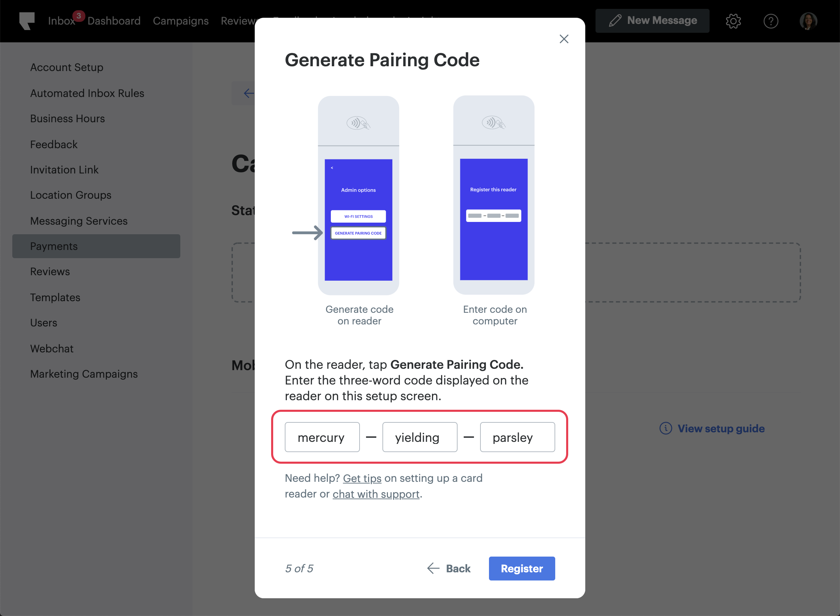Open the Get tips link
Viewport: 840px width, 616px height.
pos(362,478)
